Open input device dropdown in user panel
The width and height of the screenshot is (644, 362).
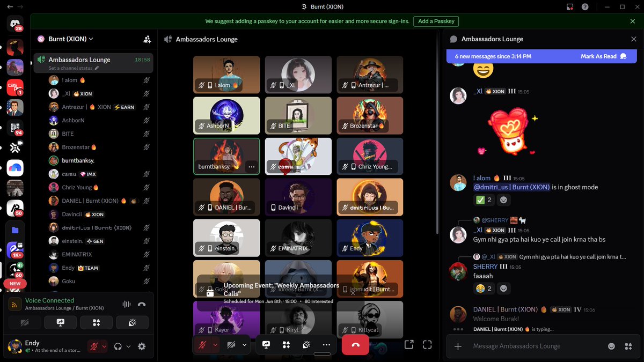click(x=105, y=346)
